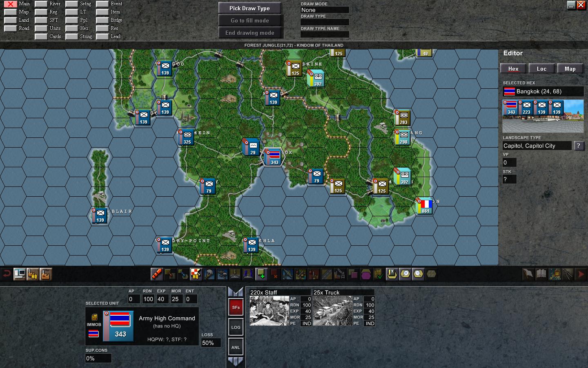
Task: Expand landscape details with the ? button
Action: coord(579,146)
